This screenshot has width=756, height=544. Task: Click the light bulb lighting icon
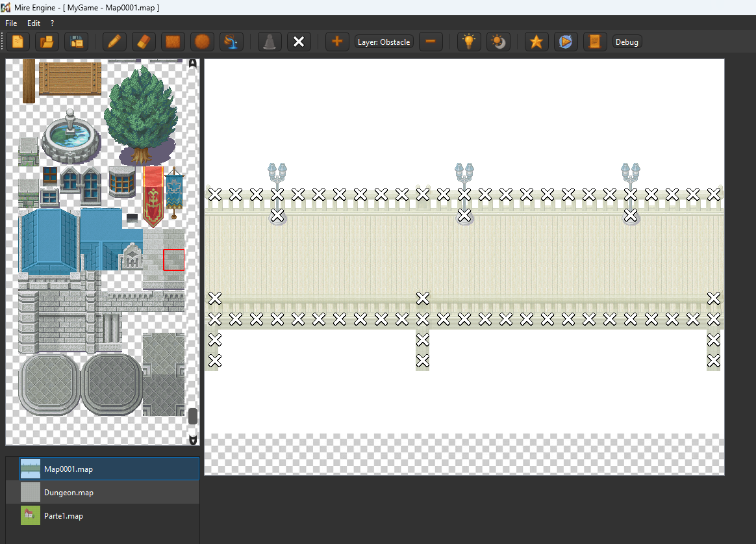tap(469, 42)
